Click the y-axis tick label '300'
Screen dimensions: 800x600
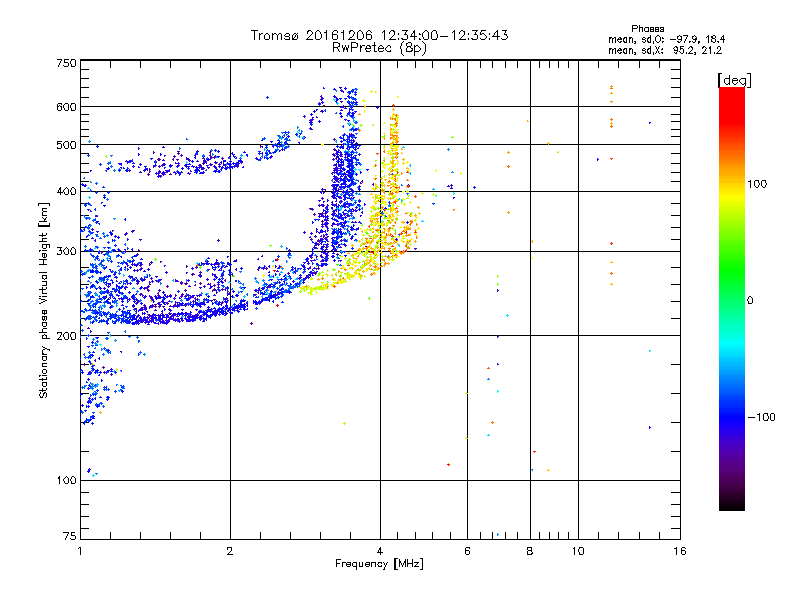pyautogui.click(x=66, y=252)
